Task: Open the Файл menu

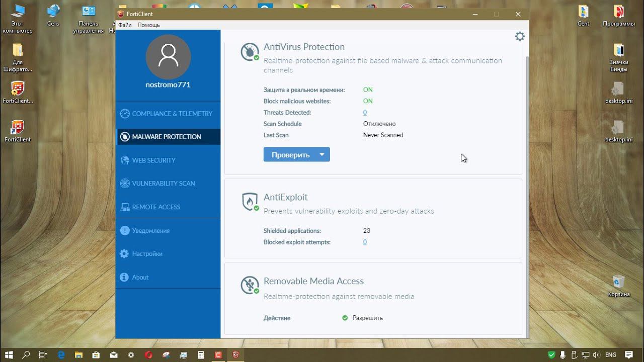Action: pyautogui.click(x=125, y=25)
